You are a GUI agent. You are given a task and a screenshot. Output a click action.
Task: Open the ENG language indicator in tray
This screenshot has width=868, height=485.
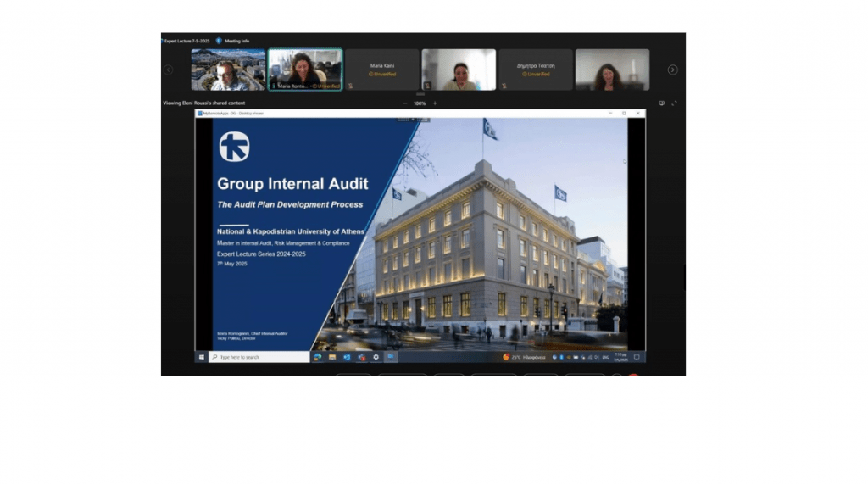pyautogui.click(x=605, y=358)
